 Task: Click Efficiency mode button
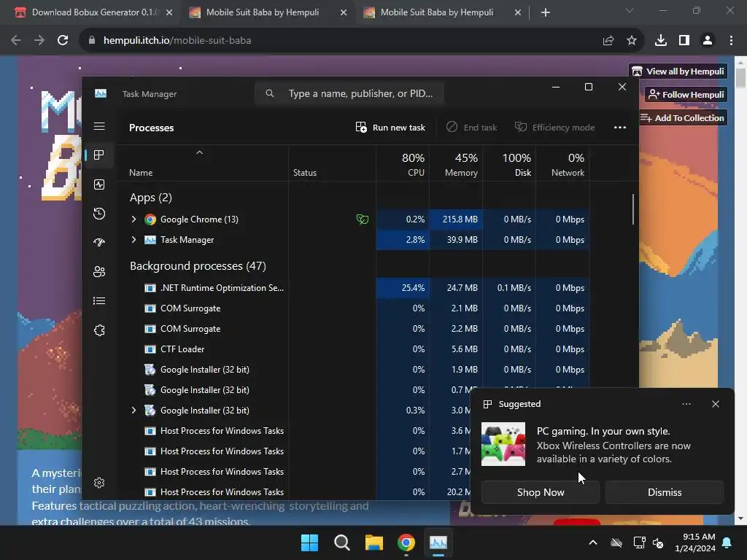(554, 127)
